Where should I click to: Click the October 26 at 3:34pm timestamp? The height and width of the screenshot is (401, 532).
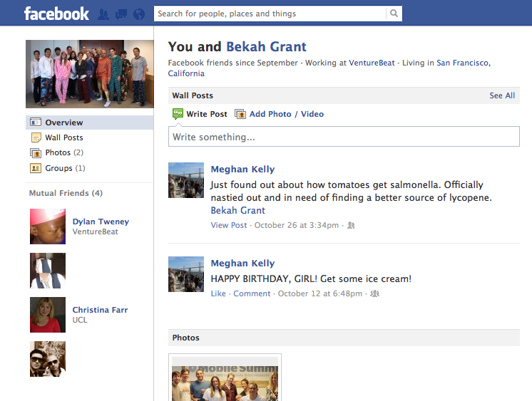tap(297, 225)
